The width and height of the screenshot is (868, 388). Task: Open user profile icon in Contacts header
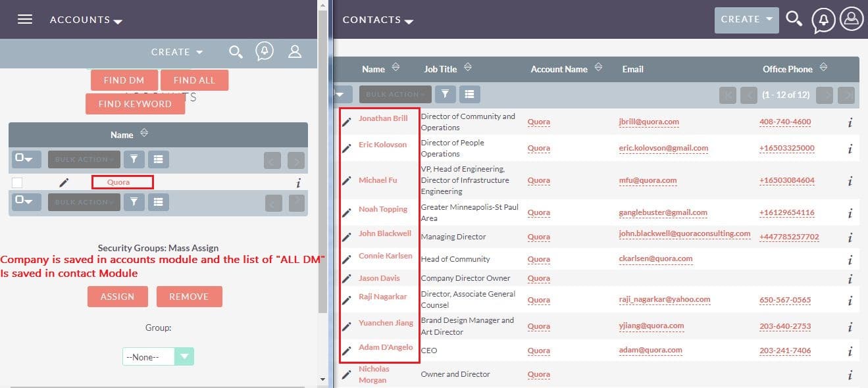coord(852,20)
